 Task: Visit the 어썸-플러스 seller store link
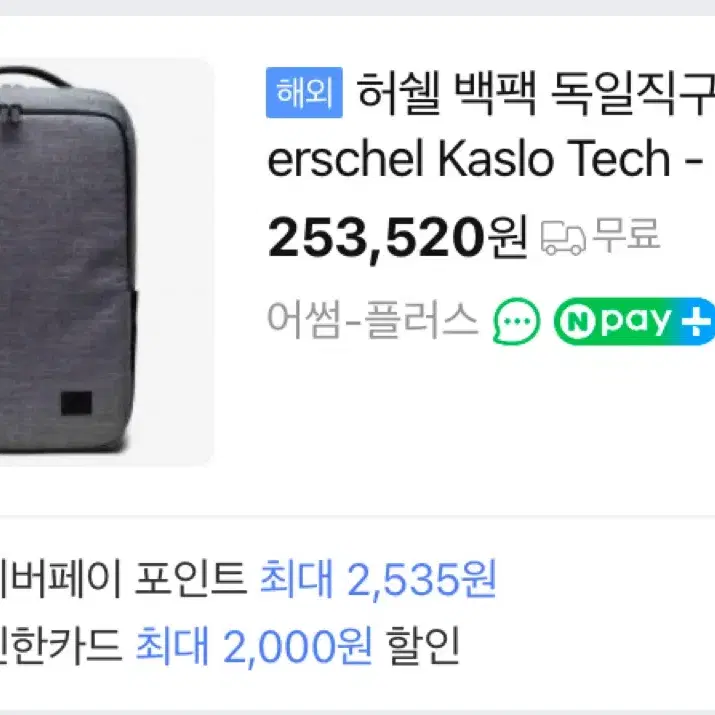point(373,321)
